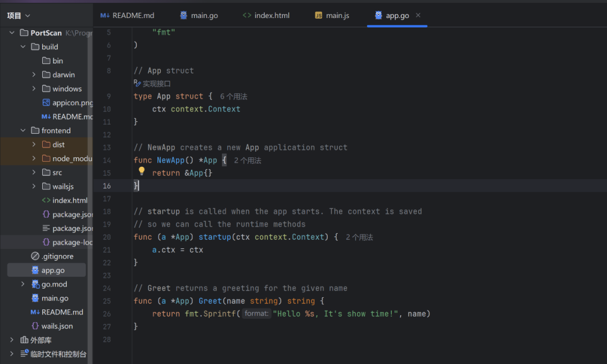Expand the node_modules folder
Screen dimensions: 607x364
[x=34, y=158]
